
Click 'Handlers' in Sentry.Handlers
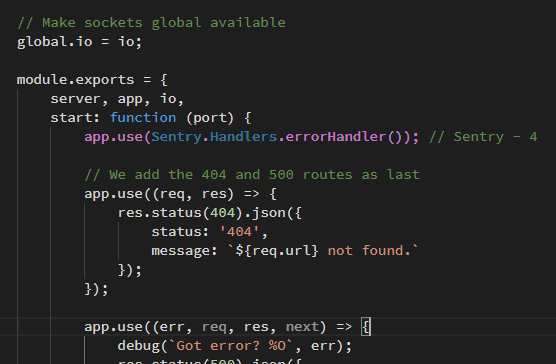244,137
